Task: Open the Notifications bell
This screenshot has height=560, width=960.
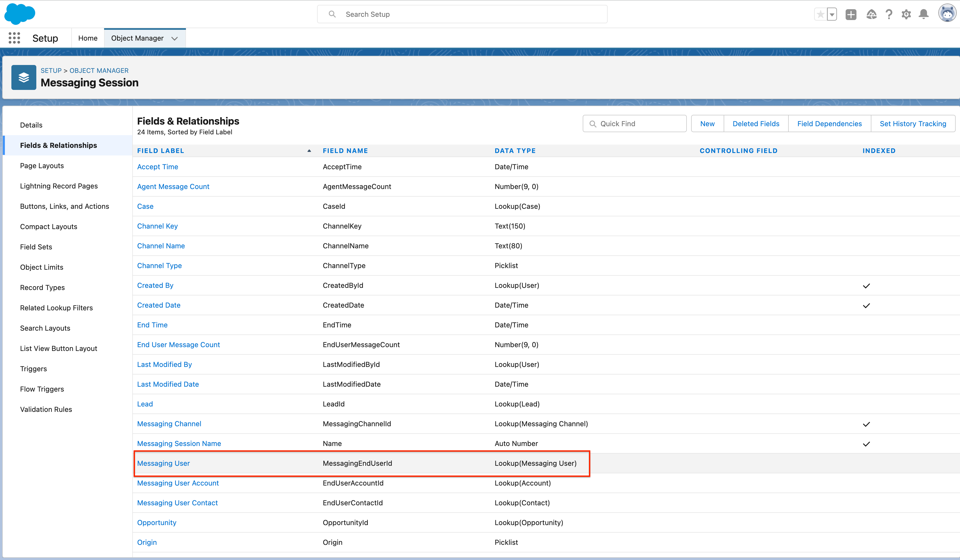Action: (x=924, y=14)
